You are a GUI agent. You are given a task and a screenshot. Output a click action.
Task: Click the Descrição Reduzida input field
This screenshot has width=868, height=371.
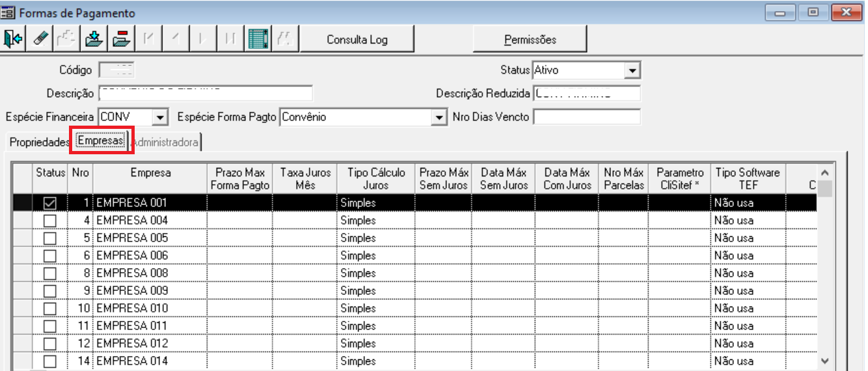click(x=586, y=94)
